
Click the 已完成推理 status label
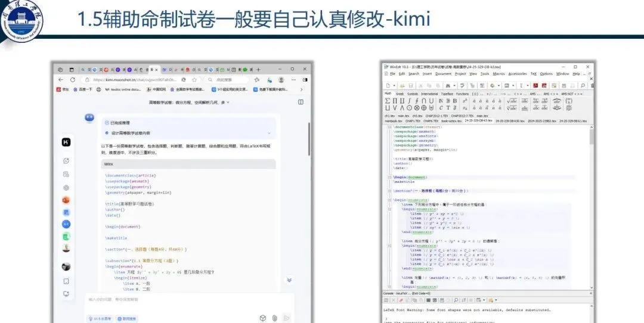point(120,123)
